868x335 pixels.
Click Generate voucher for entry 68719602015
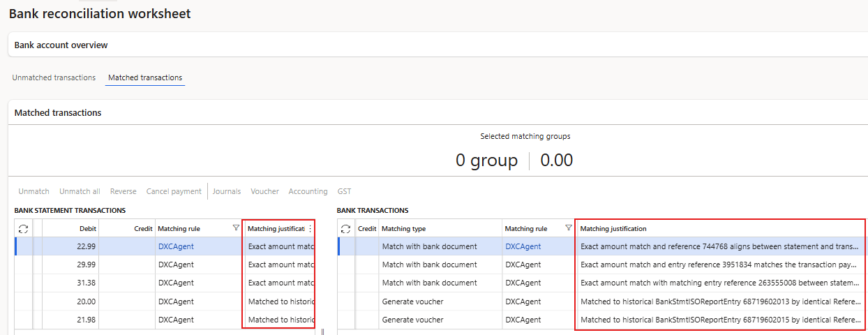coord(412,320)
